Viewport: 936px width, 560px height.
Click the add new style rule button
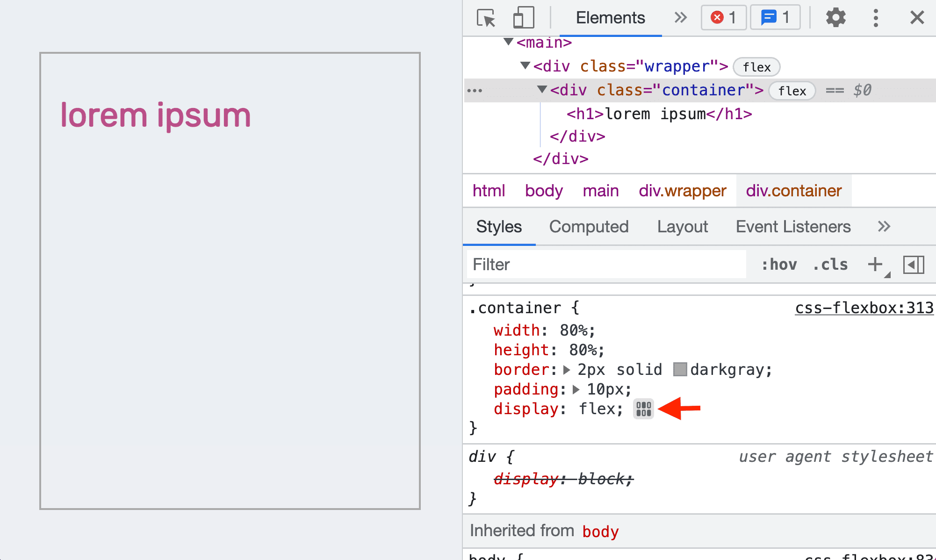pyautogui.click(x=874, y=264)
